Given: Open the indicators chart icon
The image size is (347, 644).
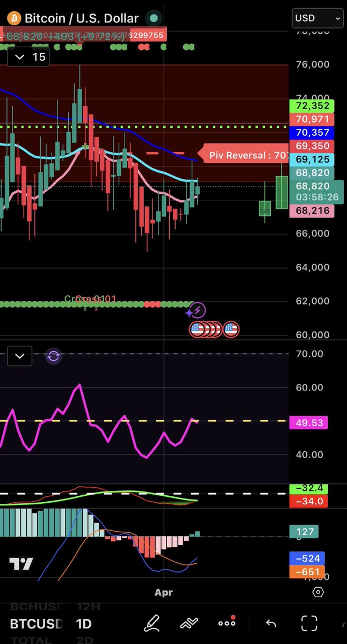Looking at the screenshot, I should [189, 624].
